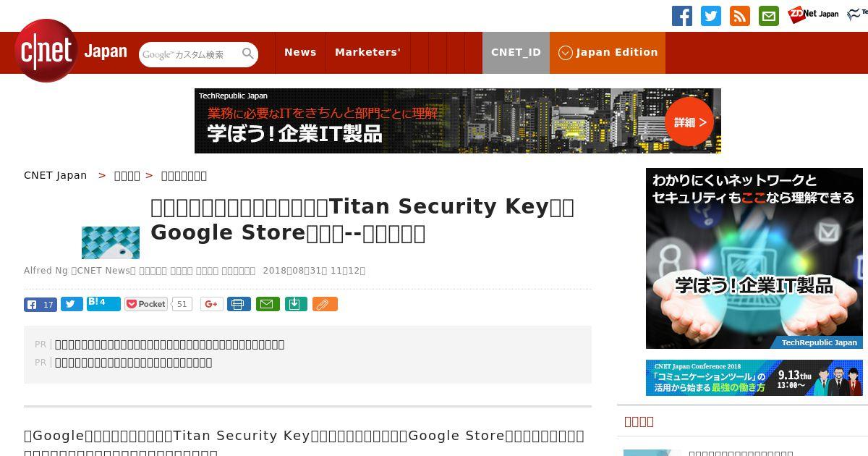868x456 pixels.
Task: Click the Alfred Ng author name
Action: pos(46,271)
